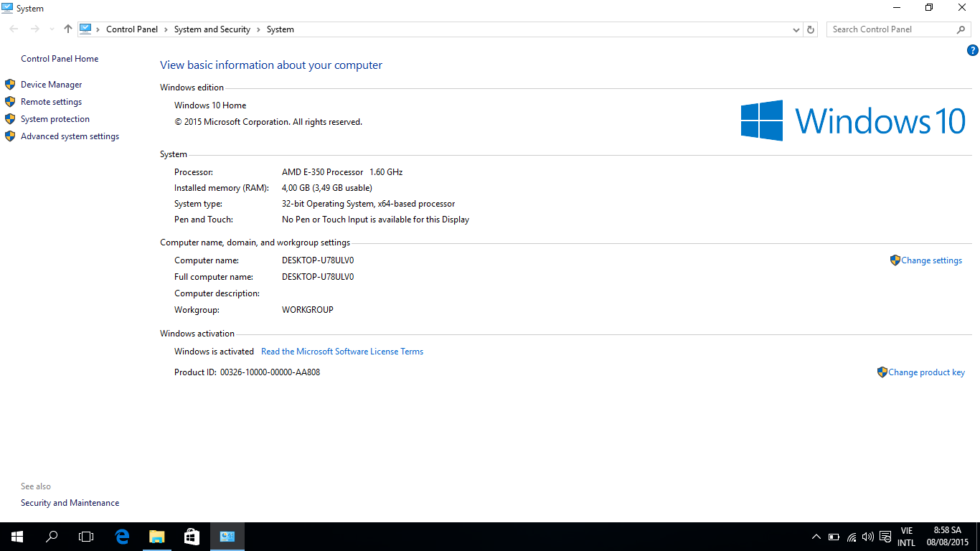Launch Microsoft Edge from the taskbar
This screenshot has width=980, height=551.
(x=122, y=537)
